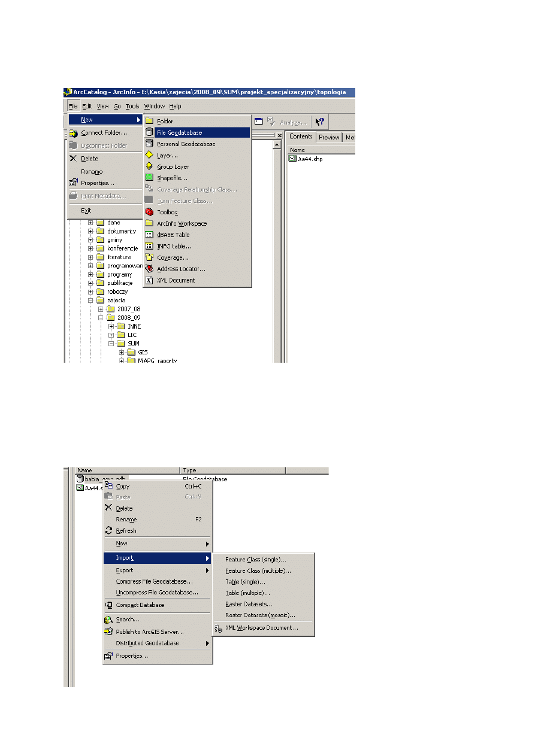Select Compress File Geodatabase... option

click(154, 581)
